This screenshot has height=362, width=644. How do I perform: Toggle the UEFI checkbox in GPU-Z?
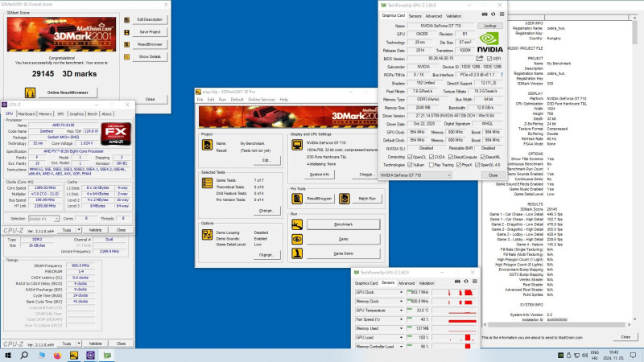point(489,59)
